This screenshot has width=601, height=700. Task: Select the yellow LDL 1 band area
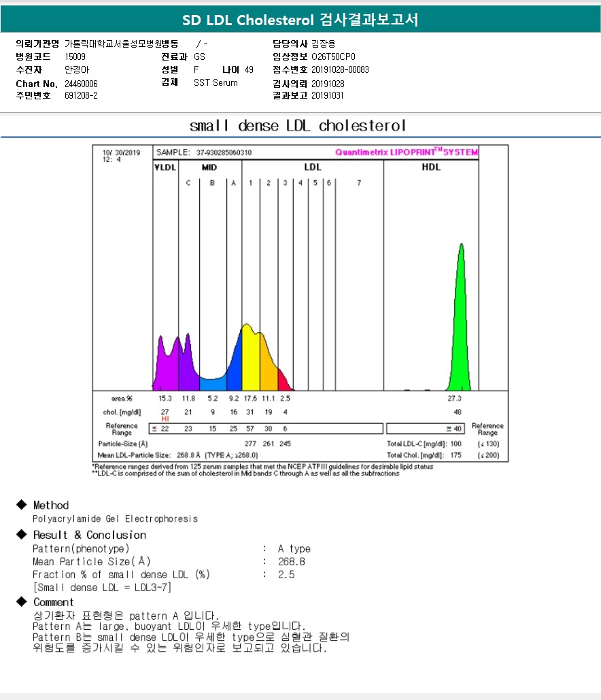click(x=250, y=361)
